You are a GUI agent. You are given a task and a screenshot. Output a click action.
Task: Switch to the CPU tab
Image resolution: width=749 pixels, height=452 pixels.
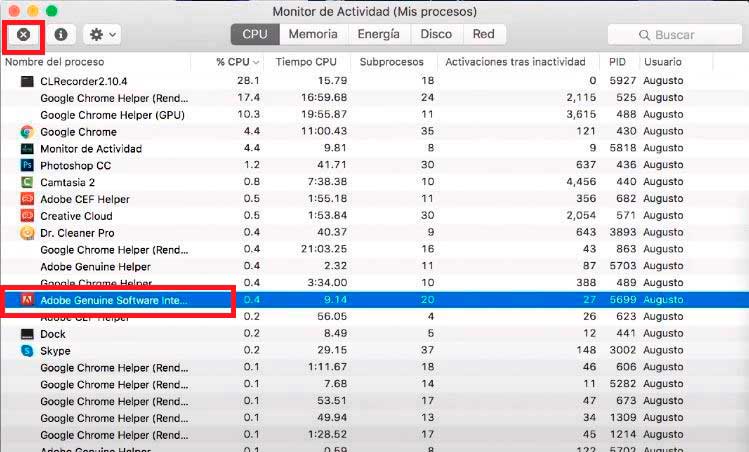[x=255, y=34]
